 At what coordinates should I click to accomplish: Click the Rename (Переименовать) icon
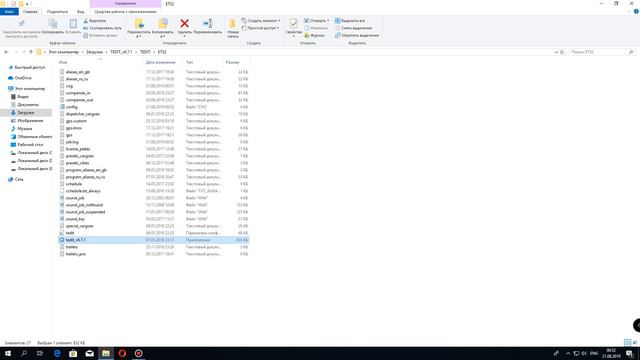pyautogui.click(x=207, y=24)
